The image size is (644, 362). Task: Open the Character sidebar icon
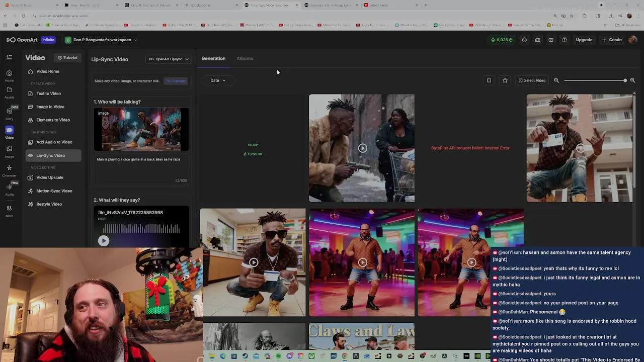[x=9, y=170]
